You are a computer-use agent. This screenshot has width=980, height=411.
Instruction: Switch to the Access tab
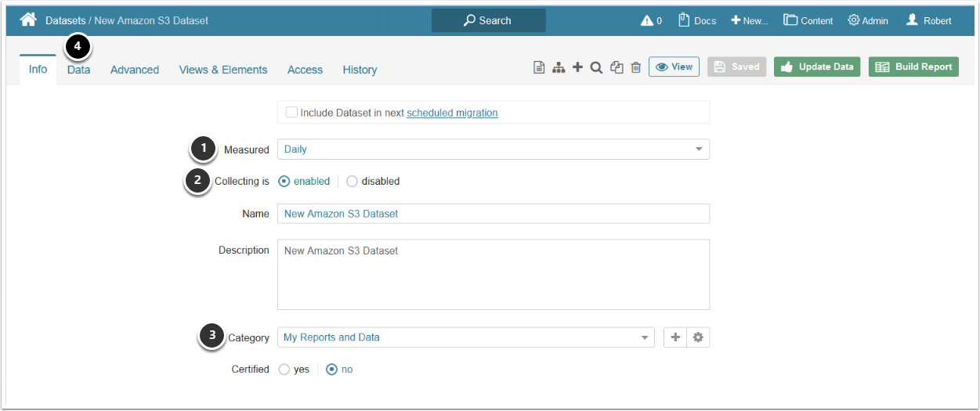click(x=305, y=70)
